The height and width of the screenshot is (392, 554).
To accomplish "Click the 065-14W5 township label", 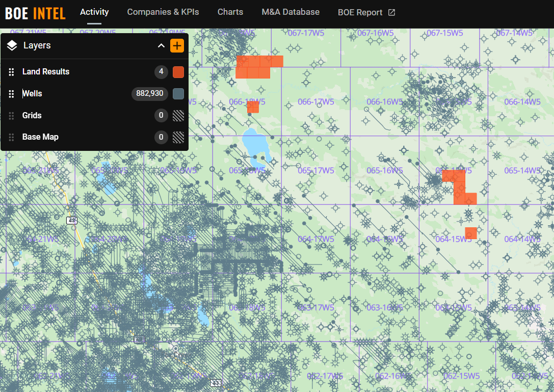I will click(522, 171).
